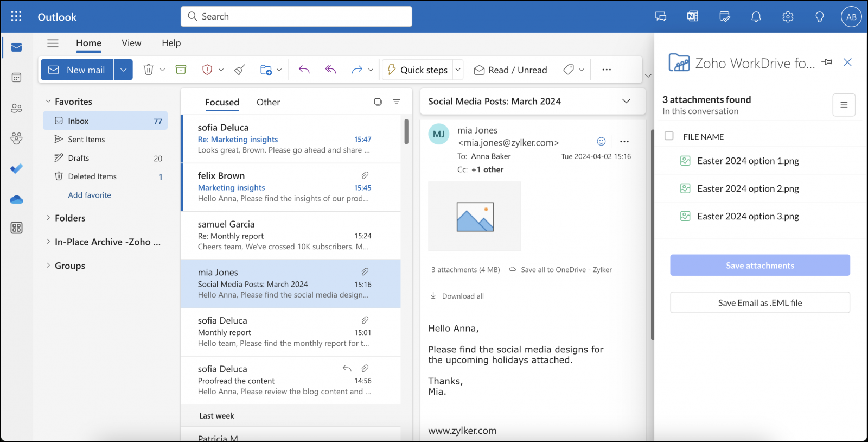
Task: Open Settings gear in header
Action: click(788, 17)
